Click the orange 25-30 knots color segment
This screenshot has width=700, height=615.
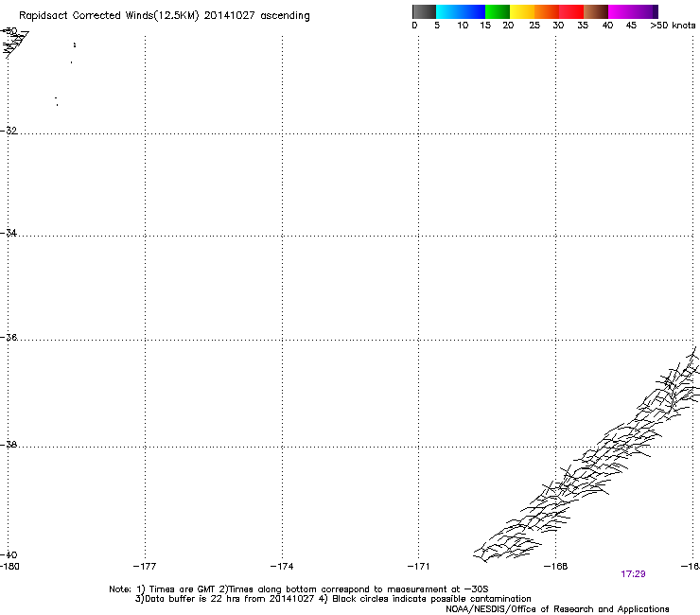(x=547, y=11)
